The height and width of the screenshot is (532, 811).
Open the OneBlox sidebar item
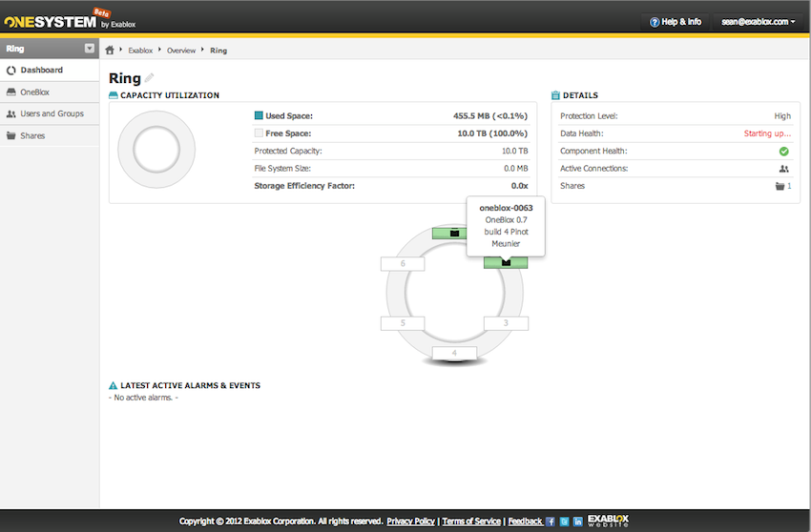[50, 92]
